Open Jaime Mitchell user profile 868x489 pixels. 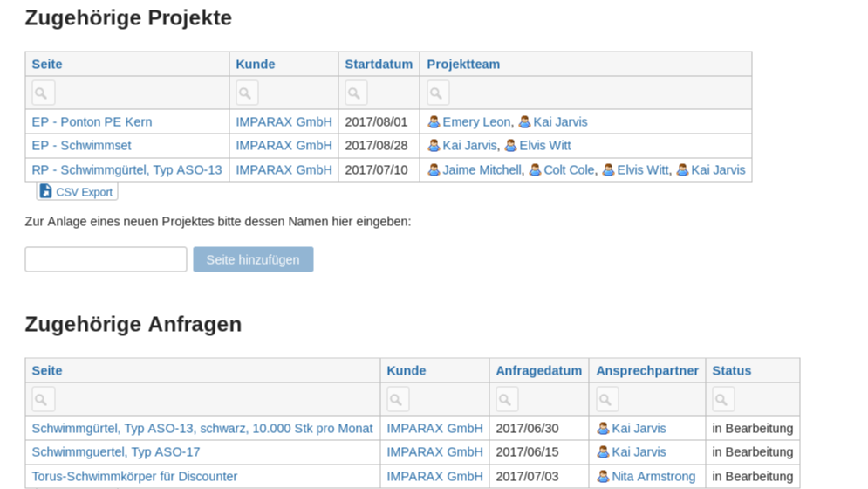pos(482,170)
